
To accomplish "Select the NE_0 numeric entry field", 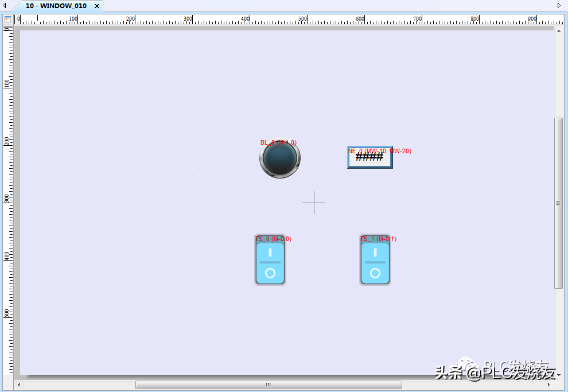I will (x=370, y=157).
